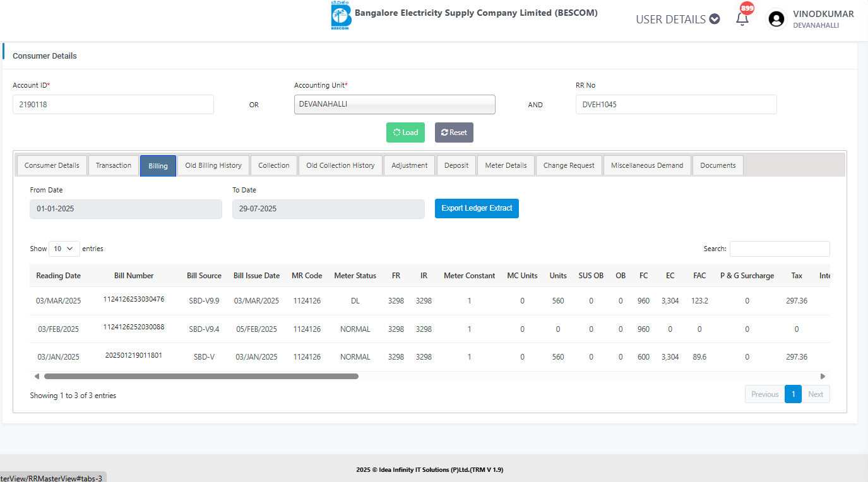
Task: Switch to the Consumer Details tab
Action: (52, 165)
